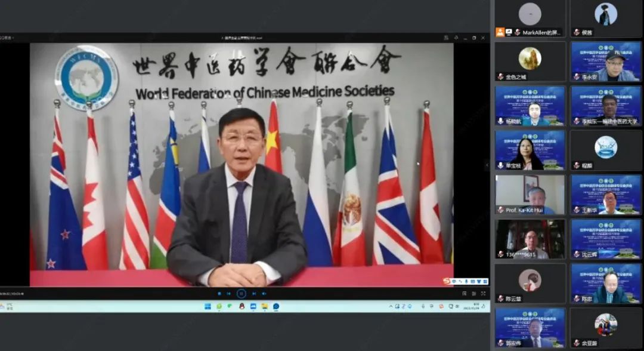The width and height of the screenshot is (644, 351).
Task: Click the muted mic icon beside 程颖
Action: click(577, 165)
